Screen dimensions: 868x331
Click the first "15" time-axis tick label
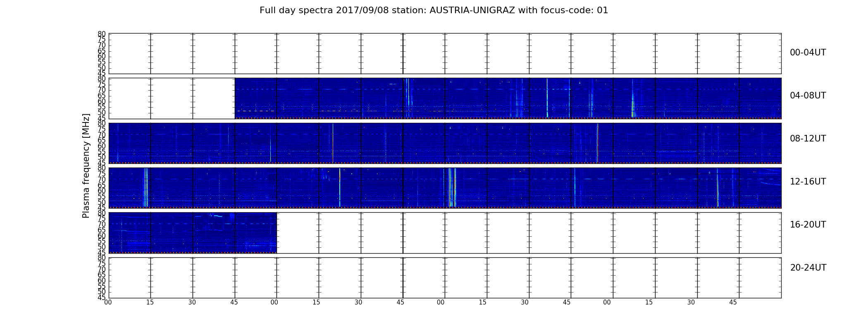150,302
